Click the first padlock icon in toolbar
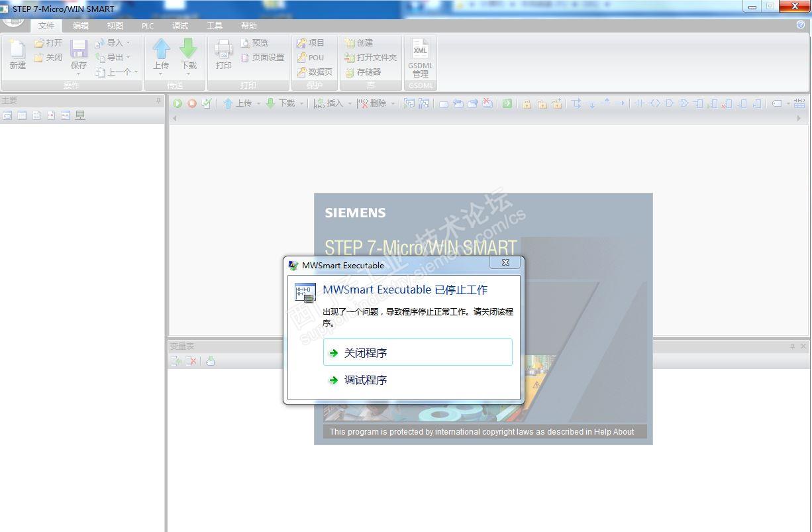Screen dimensions: 812x532 point(527,103)
